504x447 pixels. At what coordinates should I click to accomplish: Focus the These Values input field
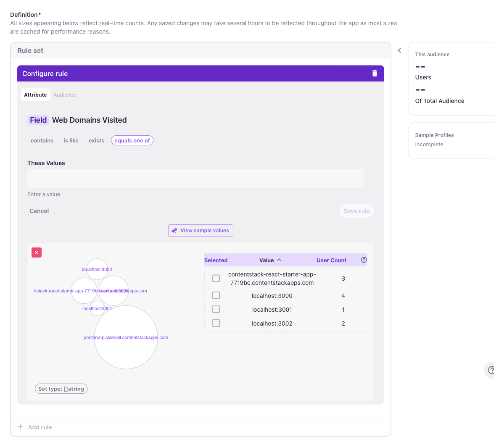(x=195, y=179)
